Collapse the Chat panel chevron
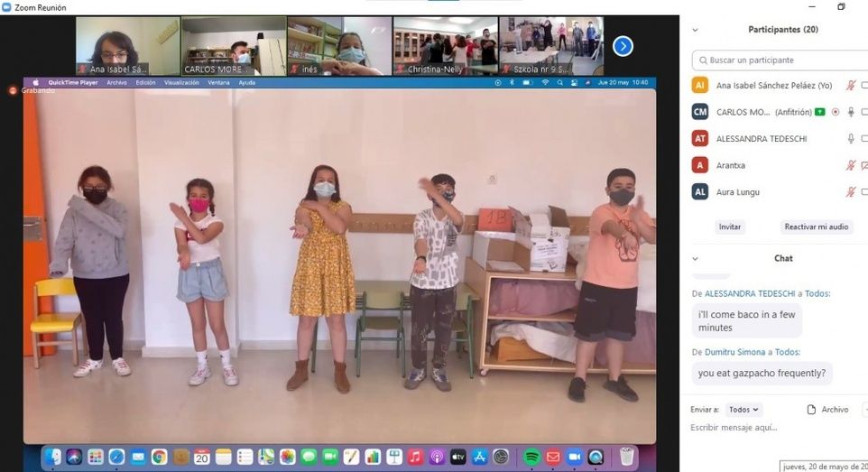The height and width of the screenshot is (472, 868). click(695, 258)
